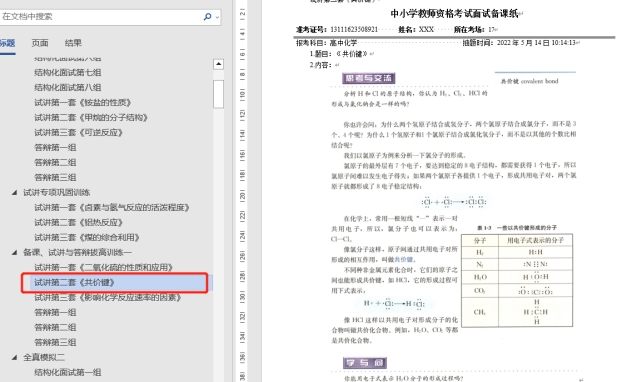
Task: Open heading 试讲第二套《甲烷的分子结构》
Action: click(91, 117)
